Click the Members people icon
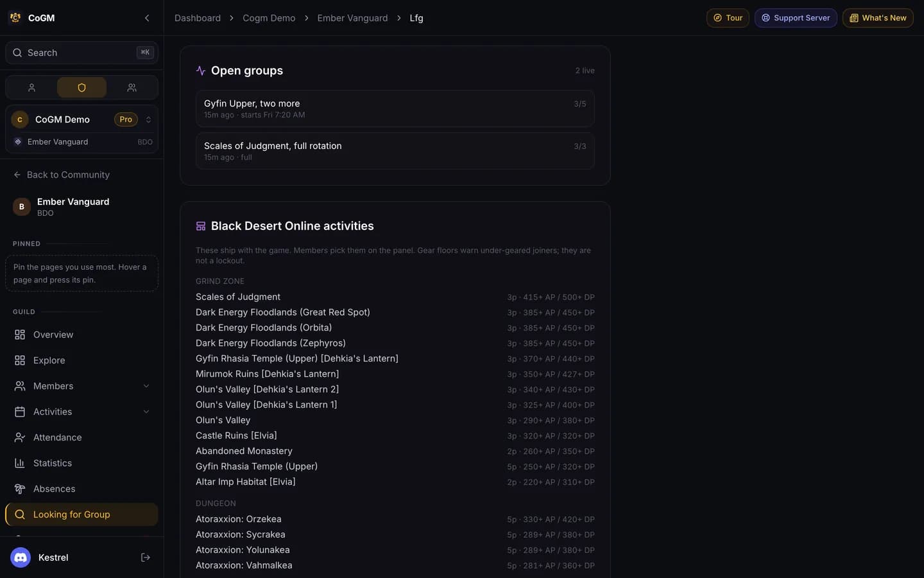This screenshot has height=578, width=924. pos(20,386)
